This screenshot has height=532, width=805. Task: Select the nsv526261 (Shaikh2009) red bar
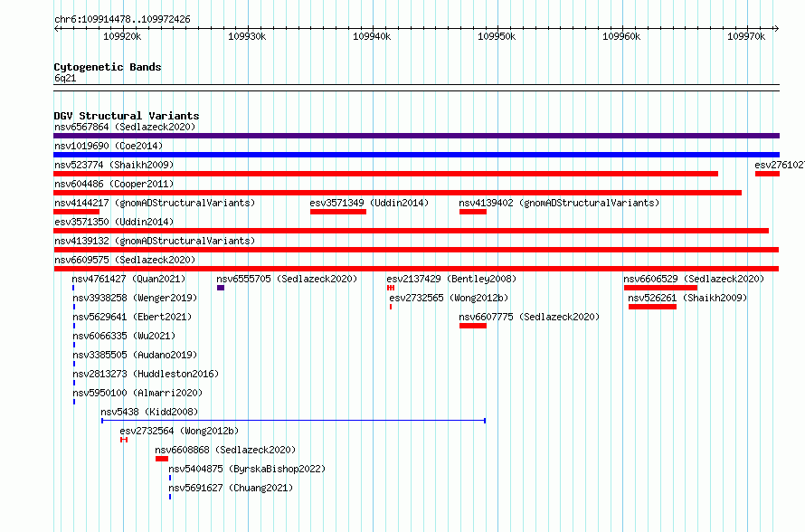[x=652, y=307]
